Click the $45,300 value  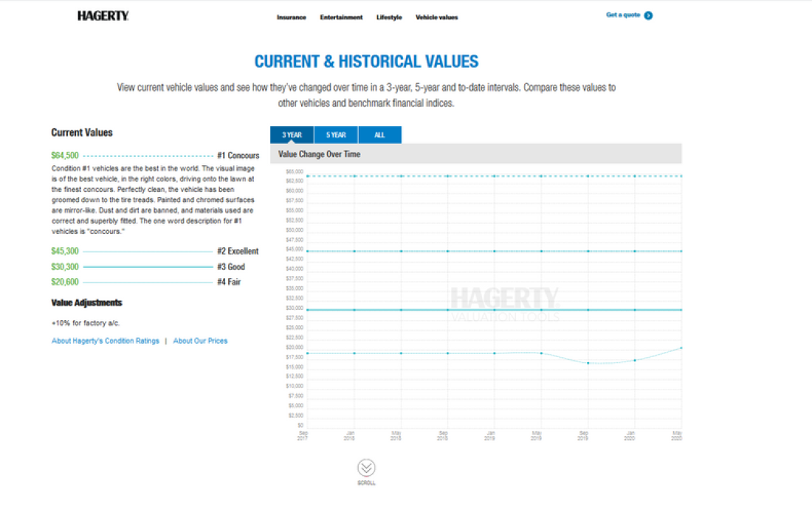click(x=65, y=251)
